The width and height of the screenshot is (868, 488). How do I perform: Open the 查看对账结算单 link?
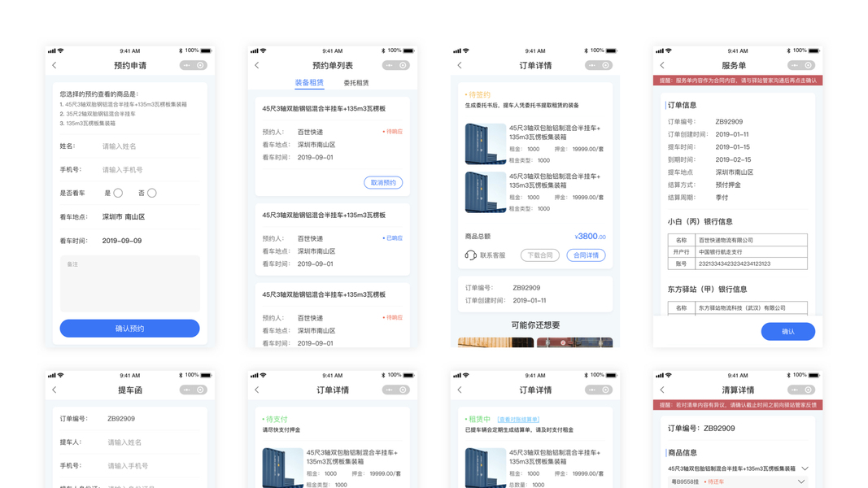tap(518, 420)
